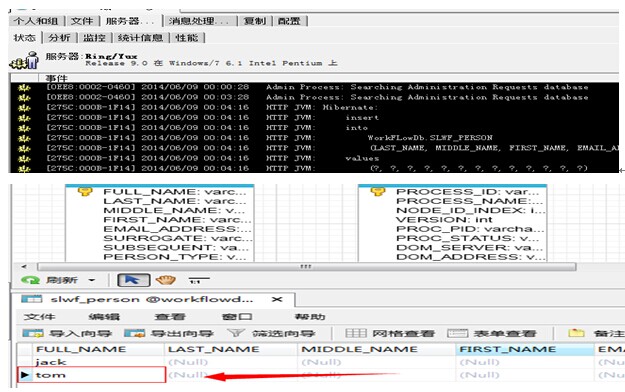This screenshot has width=625, height=392.
Task: Switch to the 文件 tab
Action: [82, 21]
